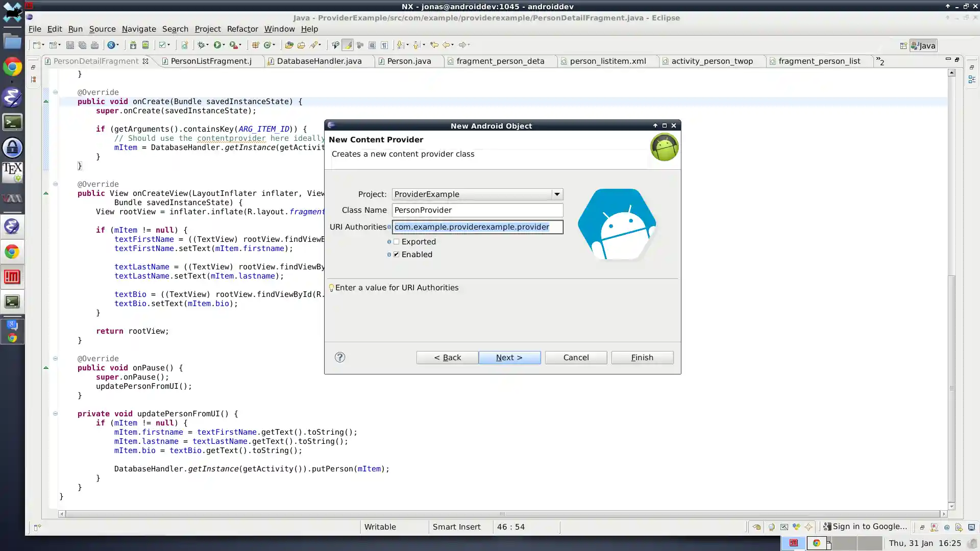The height and width of the screenshot is (551, 980).
Task: Click the Back navigation arrow icon
Action: (446, 45)
